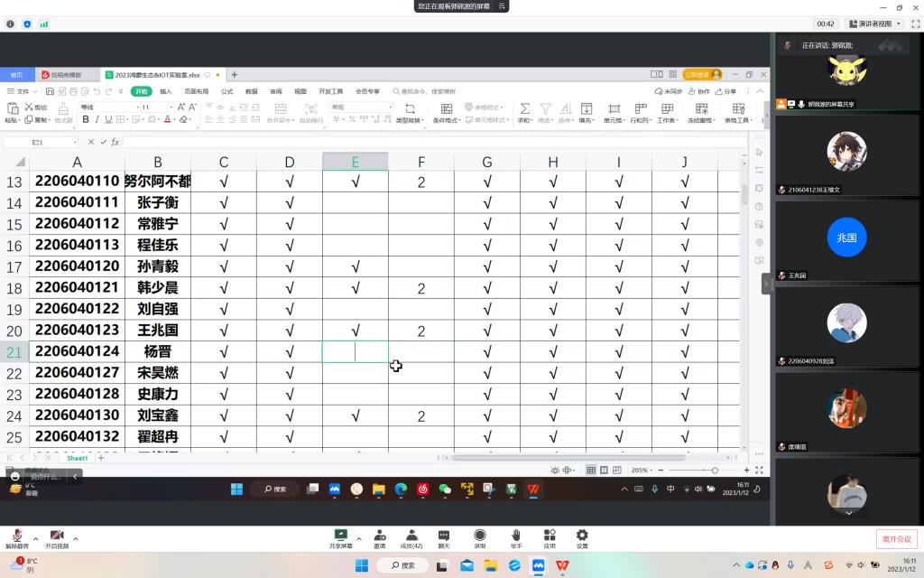Switch to the 插入 ribbon tab
The width and height of the screenshot is (924, 578).
166,91
